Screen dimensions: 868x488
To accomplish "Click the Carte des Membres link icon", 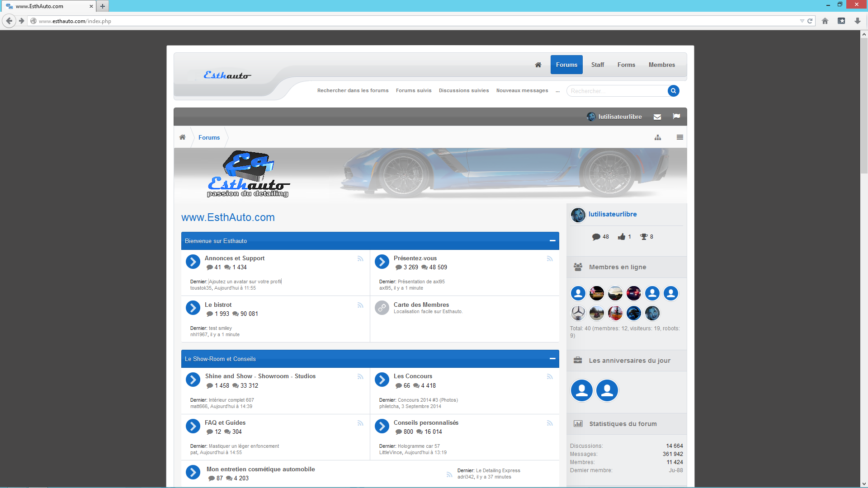I will pos(382,308).
